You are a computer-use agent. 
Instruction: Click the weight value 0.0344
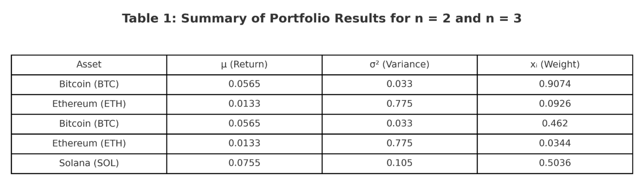(x=555, y=143)
